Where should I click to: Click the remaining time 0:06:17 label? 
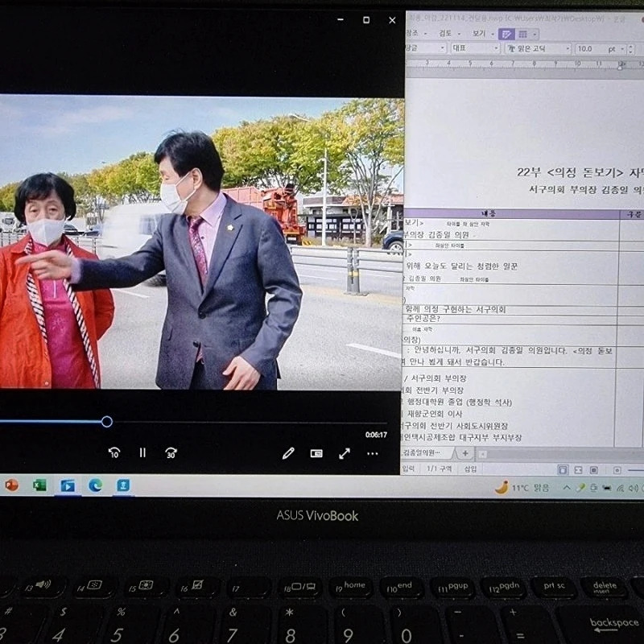[x=376, y=435]
